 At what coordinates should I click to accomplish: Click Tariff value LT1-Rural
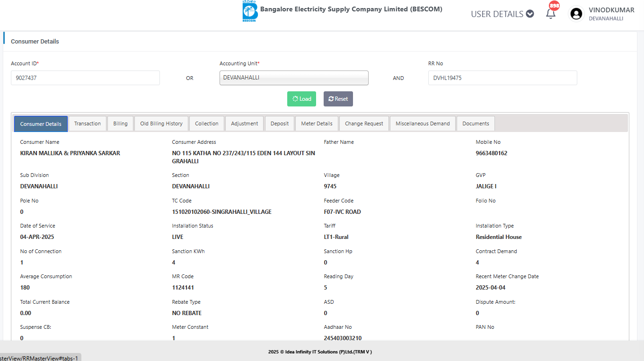coord(336,237)
